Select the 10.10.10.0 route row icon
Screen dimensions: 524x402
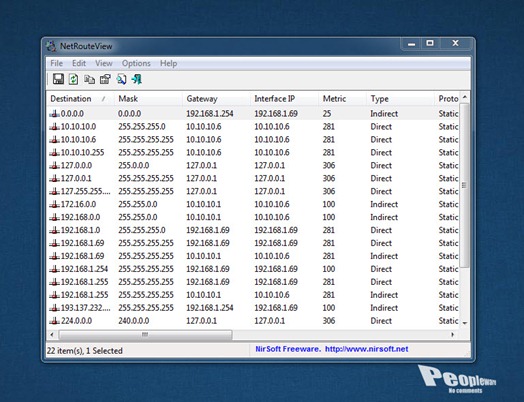(54, 127)
